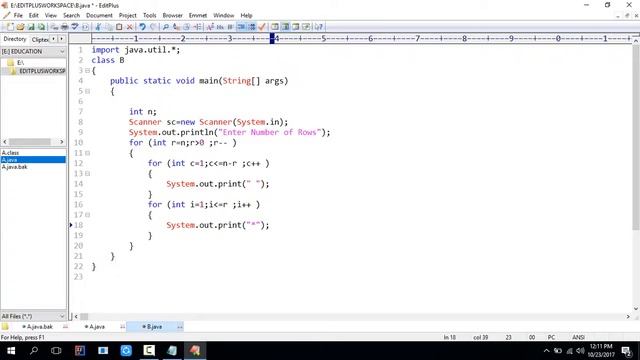The width and height of the screenshot is (640, 360).
Task: Switch to the A.java.bak document tab
Action: tap(40, 327)
